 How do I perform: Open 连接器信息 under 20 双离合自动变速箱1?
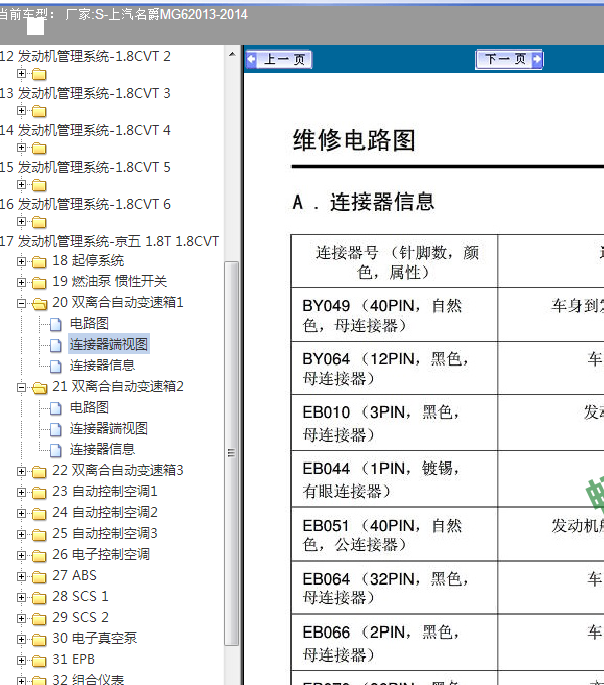click(x=102, y=365)
